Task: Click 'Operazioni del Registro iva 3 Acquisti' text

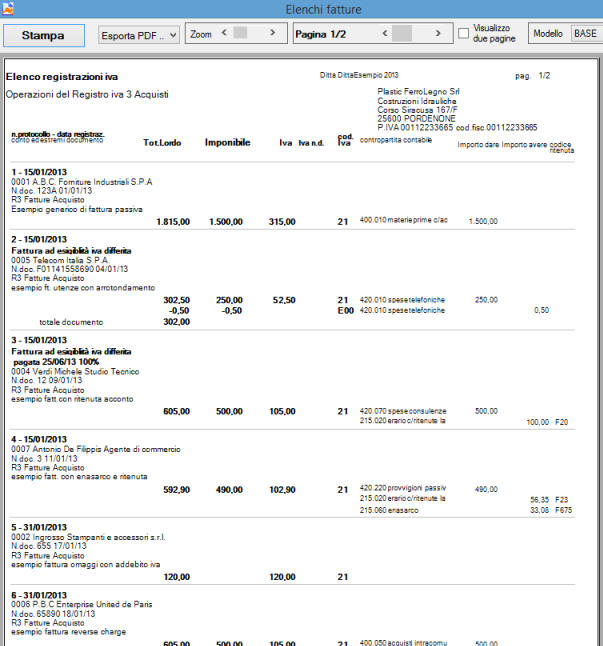Action: click(87, 94)
